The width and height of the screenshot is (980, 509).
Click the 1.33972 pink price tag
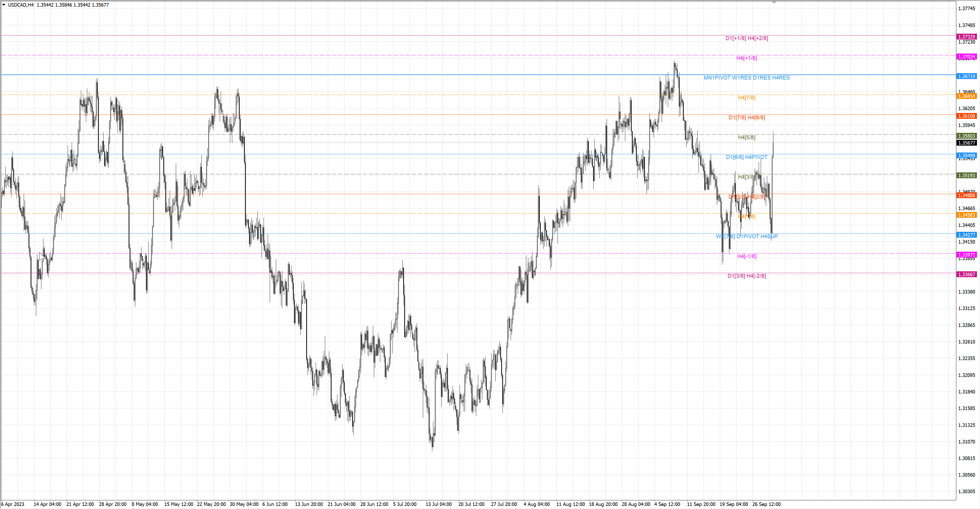[x=966, y=255]
